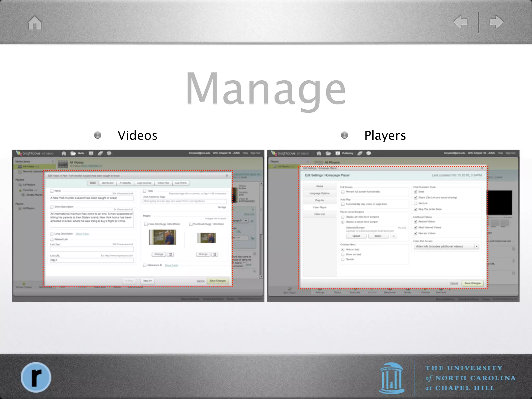Toggle the Name checkbox in Edit Video

point(52,191)
